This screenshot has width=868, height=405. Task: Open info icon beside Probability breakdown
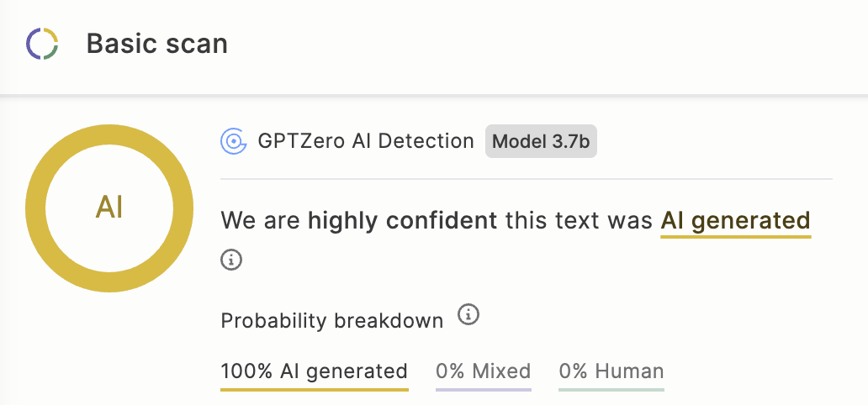point(468,315)
